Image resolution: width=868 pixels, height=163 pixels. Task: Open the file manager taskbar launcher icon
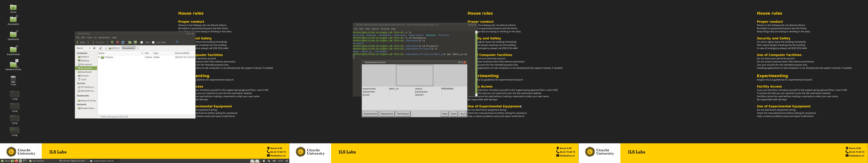pos(20,161)
